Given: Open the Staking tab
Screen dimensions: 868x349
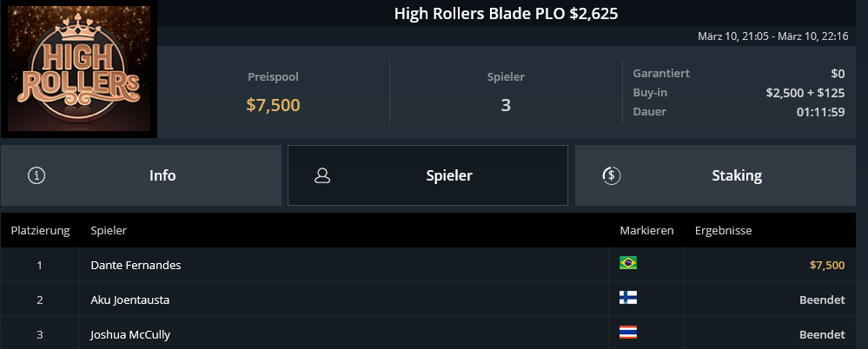Looking at the screenshot, I should (x=715, y=175).
